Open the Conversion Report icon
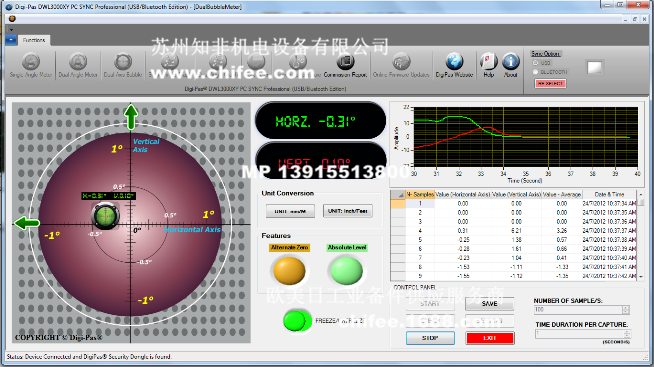654x367 pixels. (345, 65)
